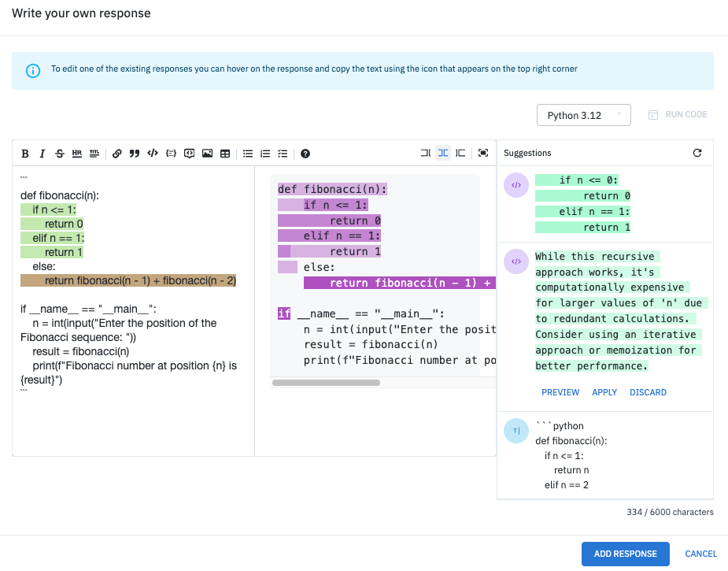Click the 'if n <= 1:' line in editor
Viewport: 728px width, 571px height.
pyautogui.click(x=48, y=209)
